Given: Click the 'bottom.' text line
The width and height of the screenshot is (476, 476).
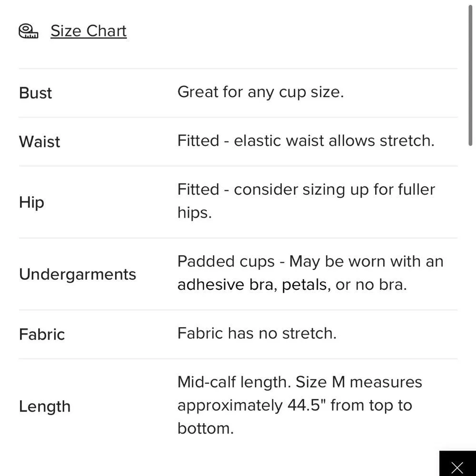Looking at the screenshot, I should pyautogui.click(x=205, y=428).
